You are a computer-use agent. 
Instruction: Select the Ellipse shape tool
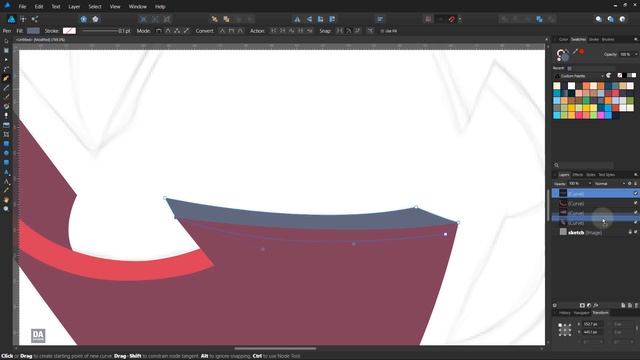6,153
